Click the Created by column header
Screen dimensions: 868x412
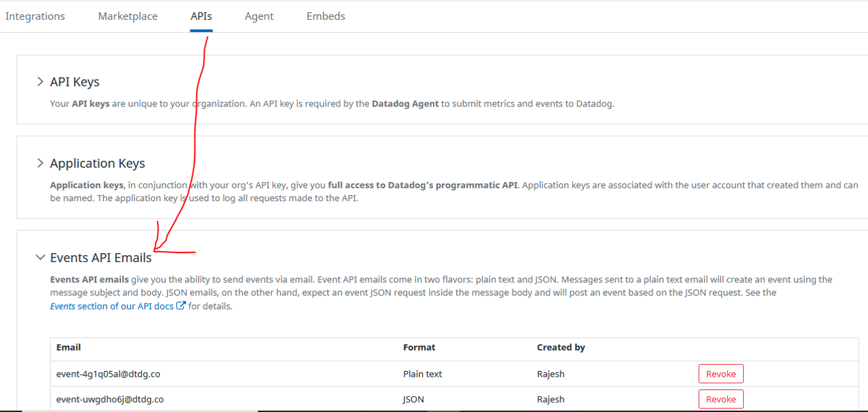pyautogui.click(x=561, y=347)
